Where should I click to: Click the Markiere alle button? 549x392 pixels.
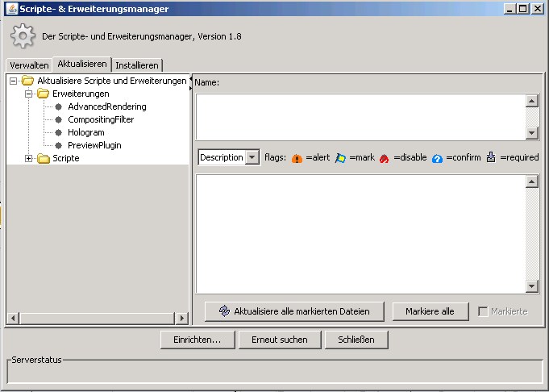[x=430, y=311]
